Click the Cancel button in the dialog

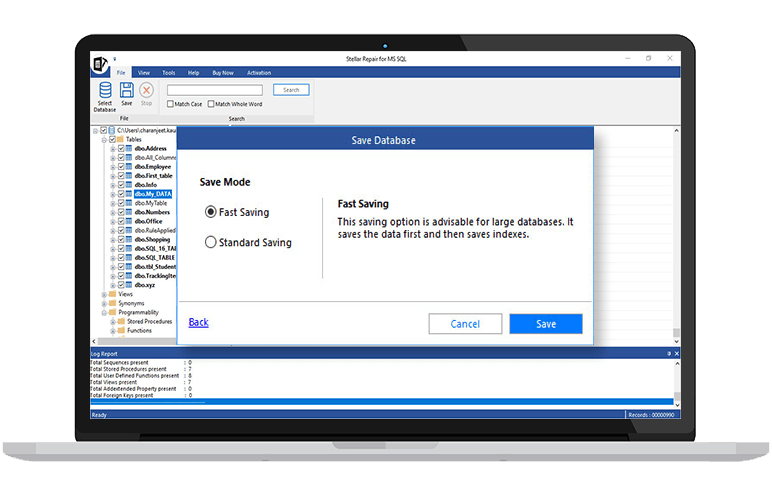(x=465, y=324)
